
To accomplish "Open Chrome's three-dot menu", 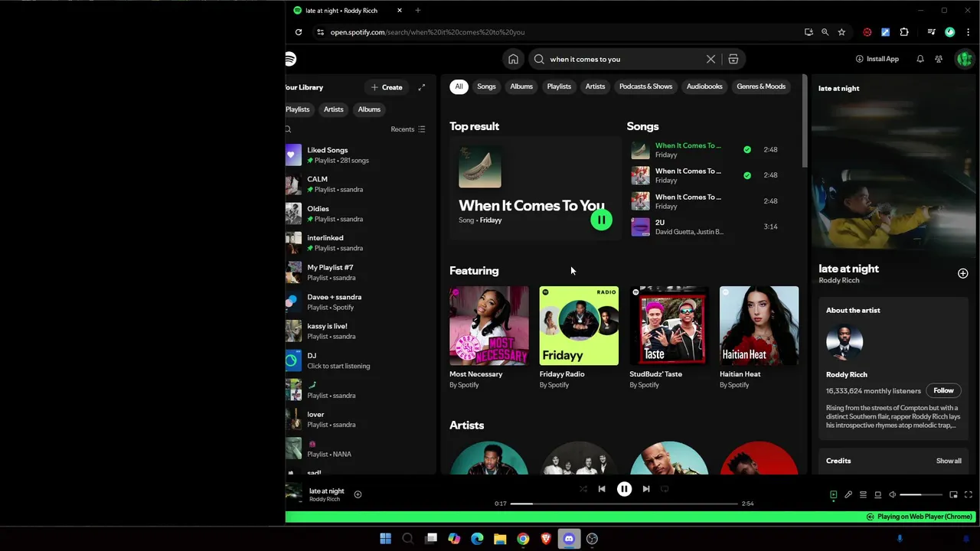I will click(968, 32).
